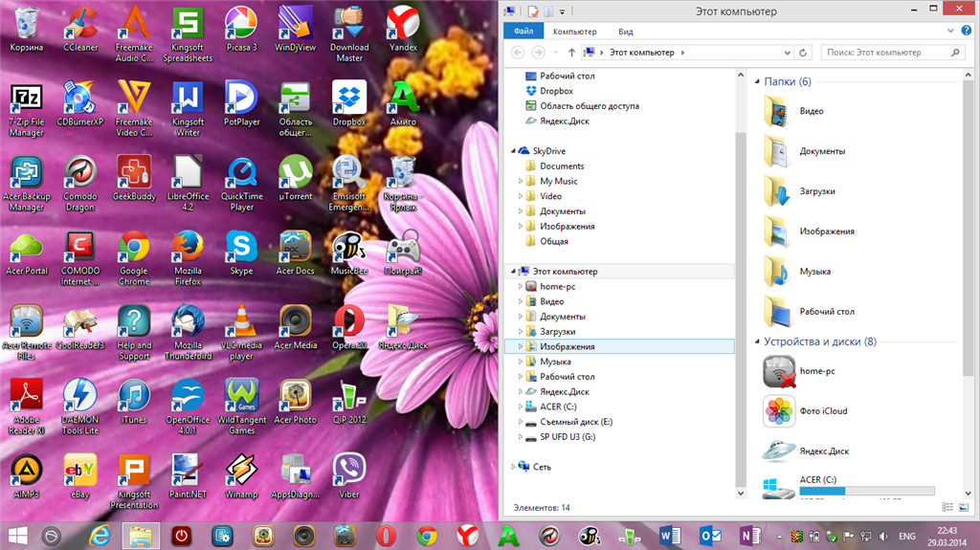Open CCleaner desktop shortcut
Image resolution: width=980 pixels, height=550 pixels.
(x=80, y=29)
